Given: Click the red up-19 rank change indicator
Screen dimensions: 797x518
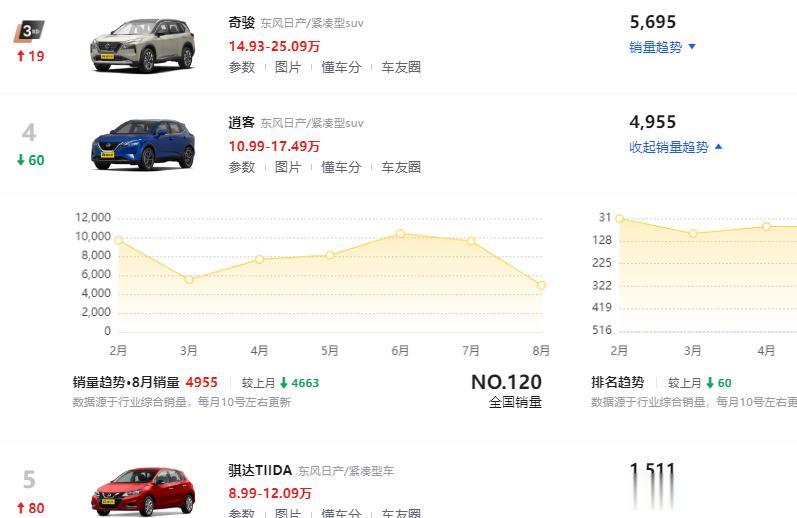Looking at the screenshot, I should click(30, 56).
